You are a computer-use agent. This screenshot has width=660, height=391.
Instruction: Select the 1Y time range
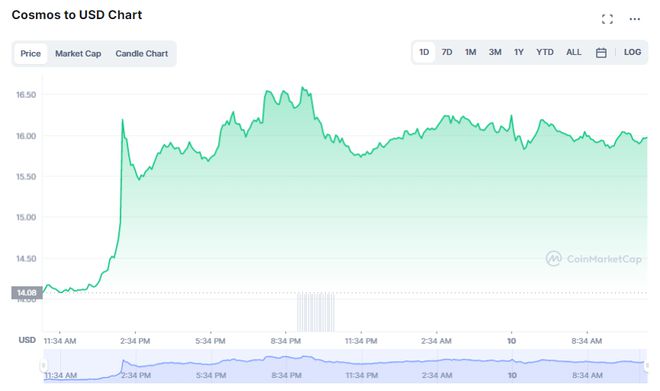(519, 52)
